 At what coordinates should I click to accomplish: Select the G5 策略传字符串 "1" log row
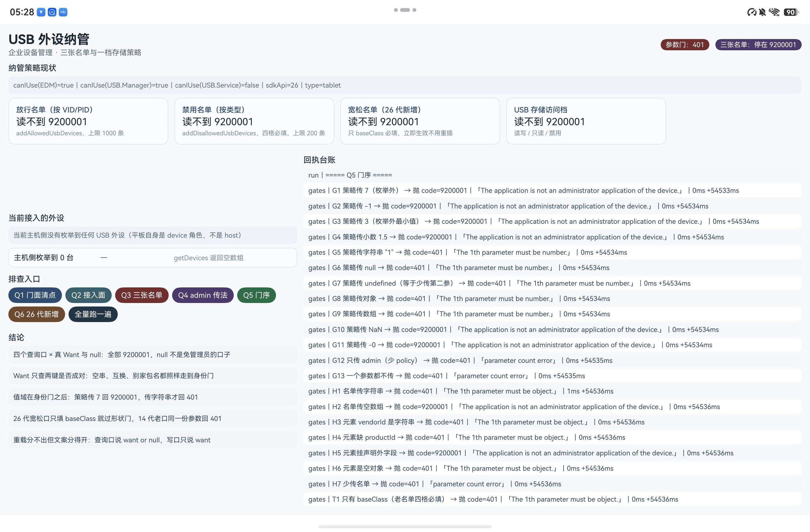tap(552, 252)
